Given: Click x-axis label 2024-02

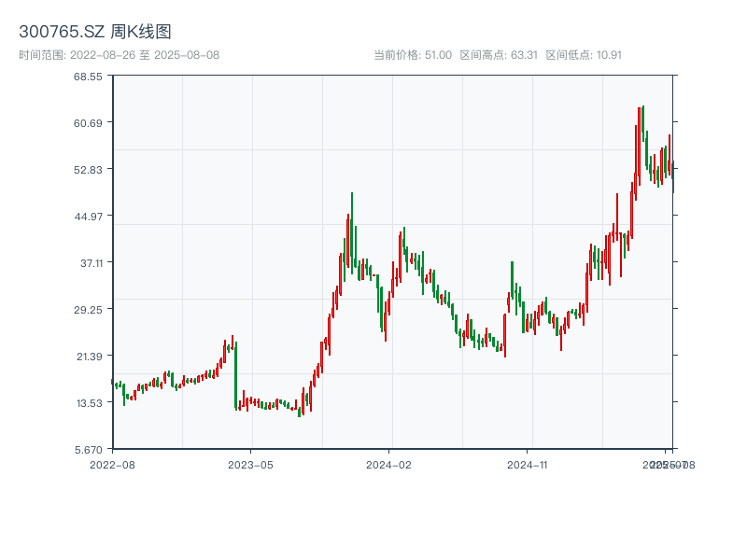Looking at the screenshot, I should [x=388, y=465].
